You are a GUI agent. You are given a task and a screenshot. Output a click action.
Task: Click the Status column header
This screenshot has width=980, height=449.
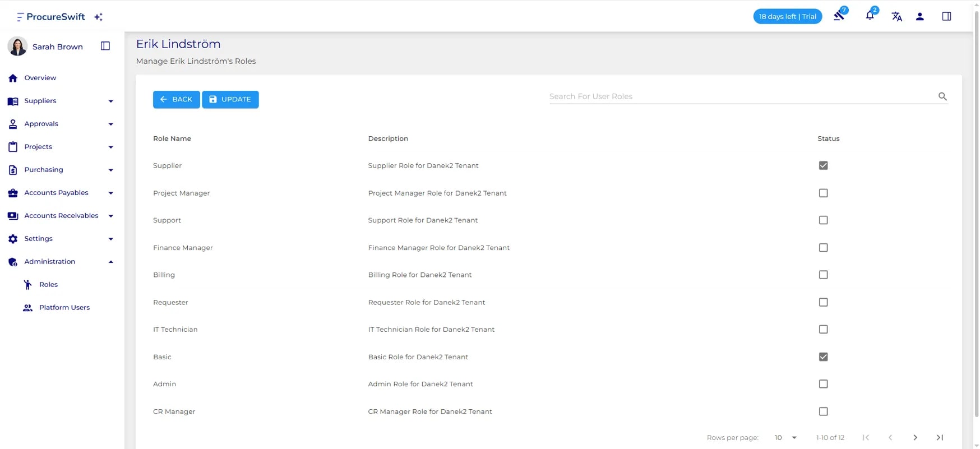click(x=828, y=138)
